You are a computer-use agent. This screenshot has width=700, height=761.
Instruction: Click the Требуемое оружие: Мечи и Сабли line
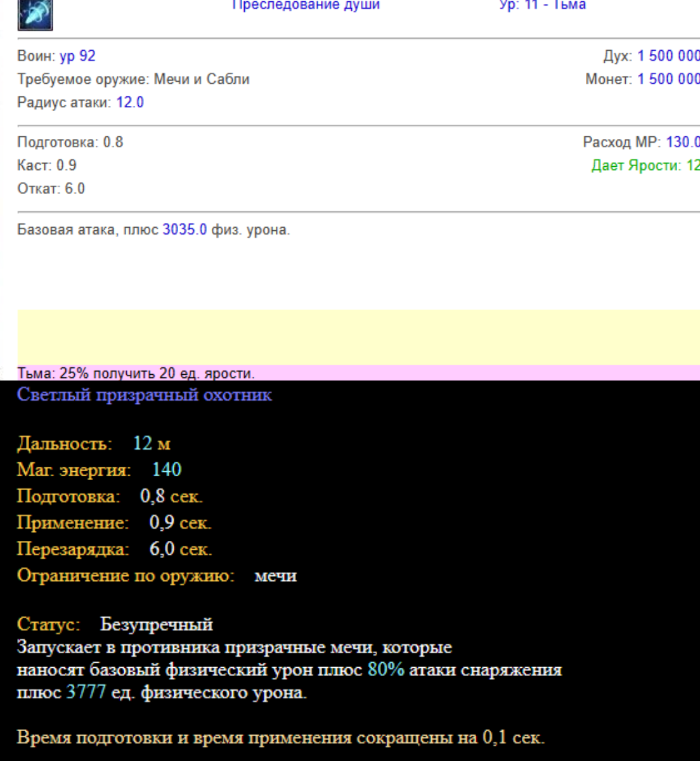point(133,79)
